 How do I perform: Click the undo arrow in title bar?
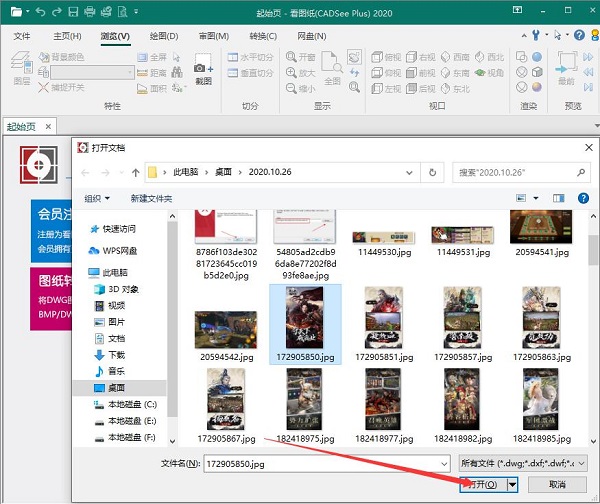pos(40,12)
